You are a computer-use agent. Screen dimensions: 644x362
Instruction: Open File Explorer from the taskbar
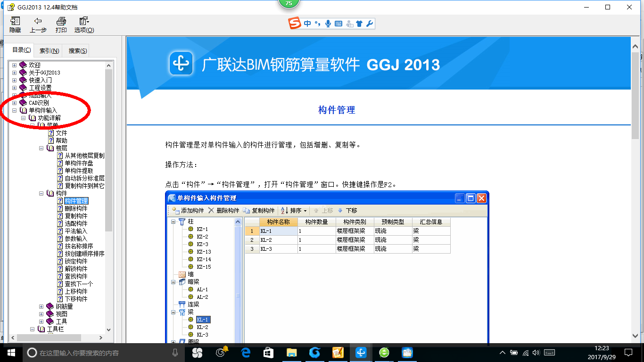click(292, 353)
